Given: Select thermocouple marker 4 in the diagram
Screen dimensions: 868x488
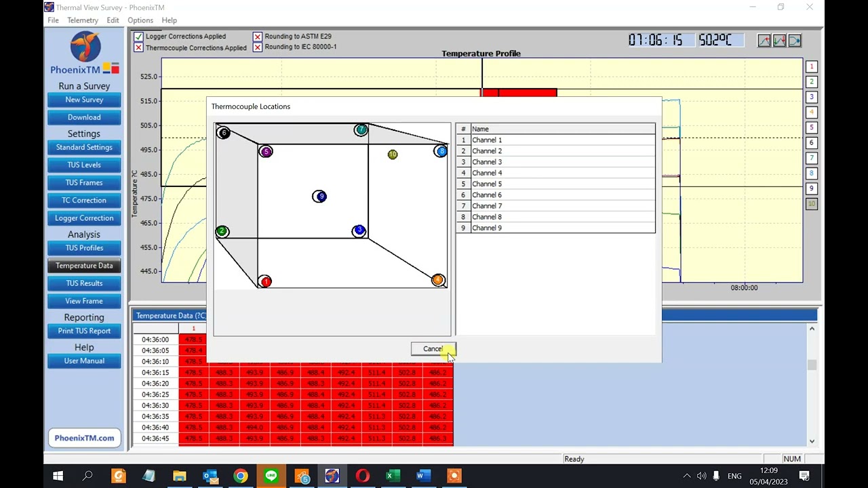Looking at the screenshot, I should [438, 280].
